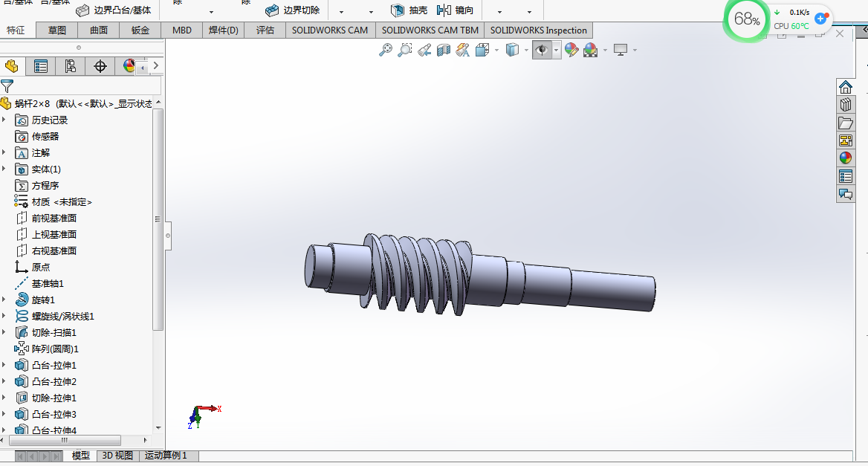The height and width of the screenshot is (466, 868).
Task: Select the 凸台-拉伸2 feature
Action: coord(46,381)
